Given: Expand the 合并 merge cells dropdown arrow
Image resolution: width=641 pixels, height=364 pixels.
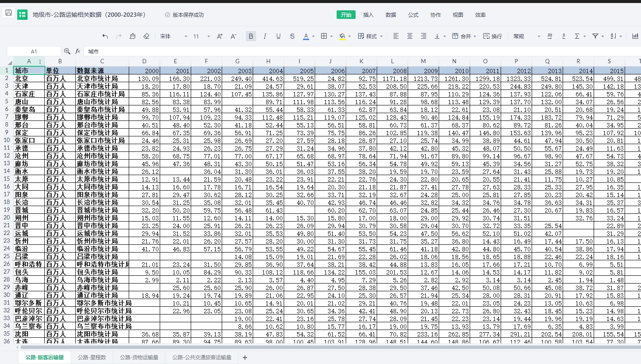Looking at the screenshot, I should tap(475, 37).
